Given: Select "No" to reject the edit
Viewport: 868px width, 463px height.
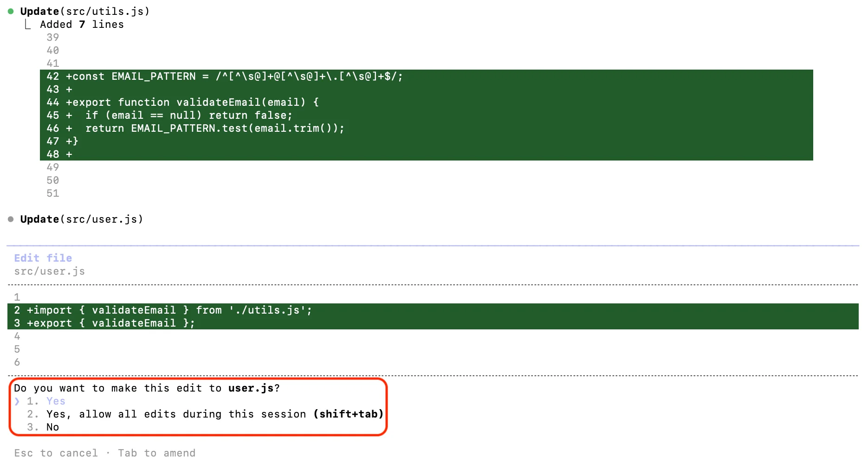Looking at the screenshot, I should tap(52, 427).
